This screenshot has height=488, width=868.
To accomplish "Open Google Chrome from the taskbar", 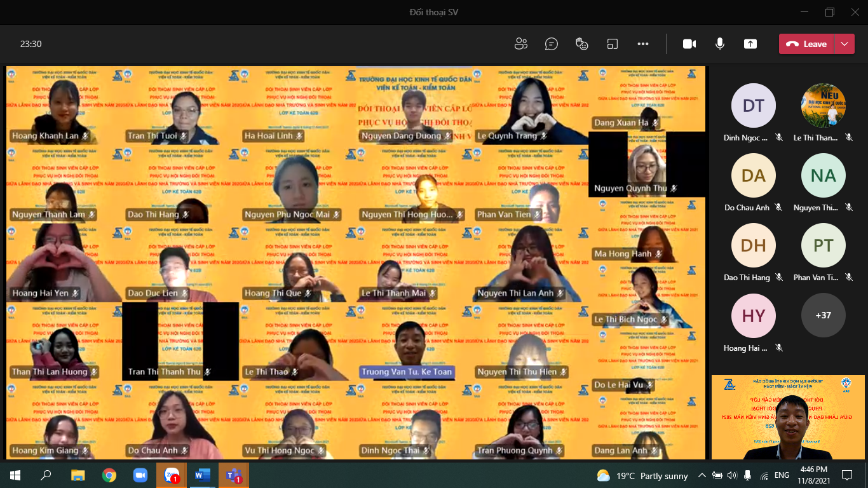I will tap(109, 475).
